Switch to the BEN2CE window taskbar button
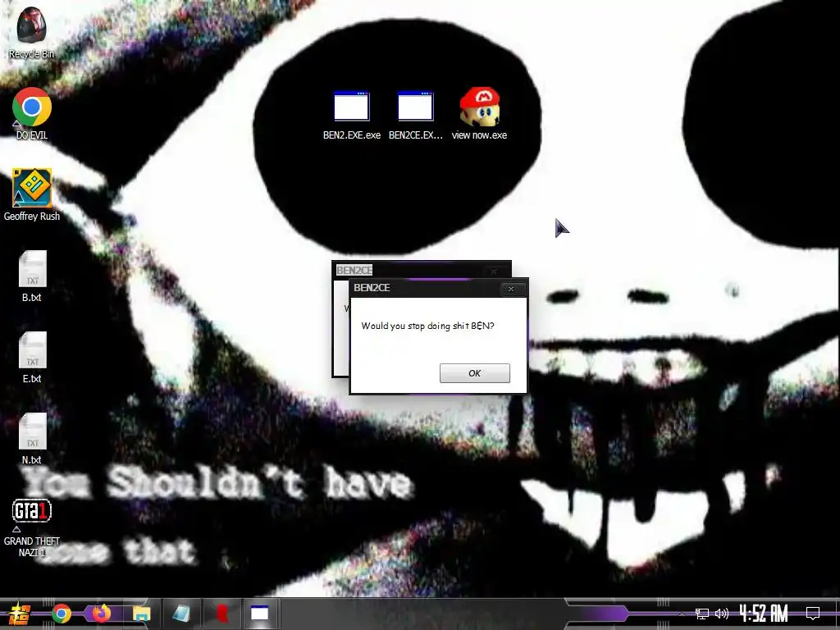The width and height of the screenshot is (840, 630). coord(260,614)
